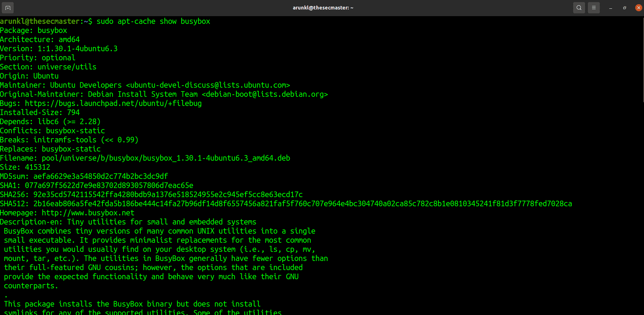The height and width of the screenshot is (315, 644).
Task: Click the window title arunkl@thesecmaster
Action: point(323,8)
